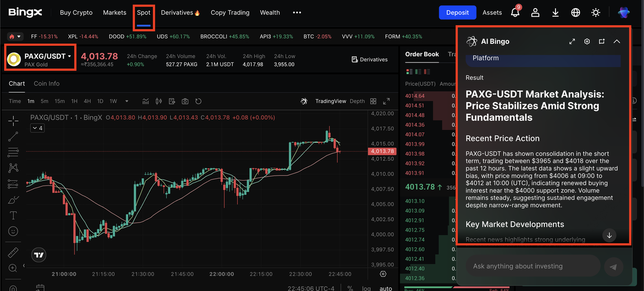Click the blue Deposit button

click(457, 13)
